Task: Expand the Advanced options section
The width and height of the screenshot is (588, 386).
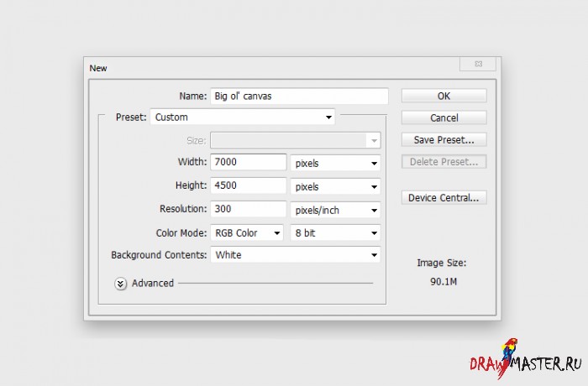Action: (120, 284)
